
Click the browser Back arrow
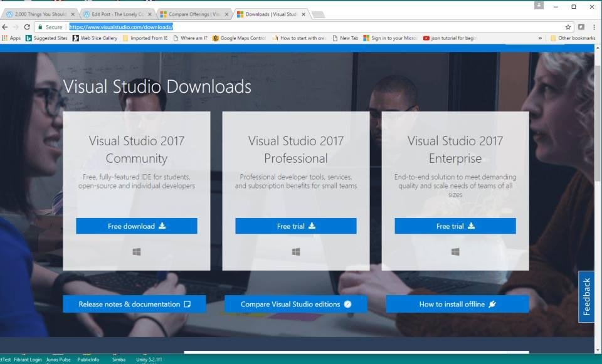click(4, 27)
